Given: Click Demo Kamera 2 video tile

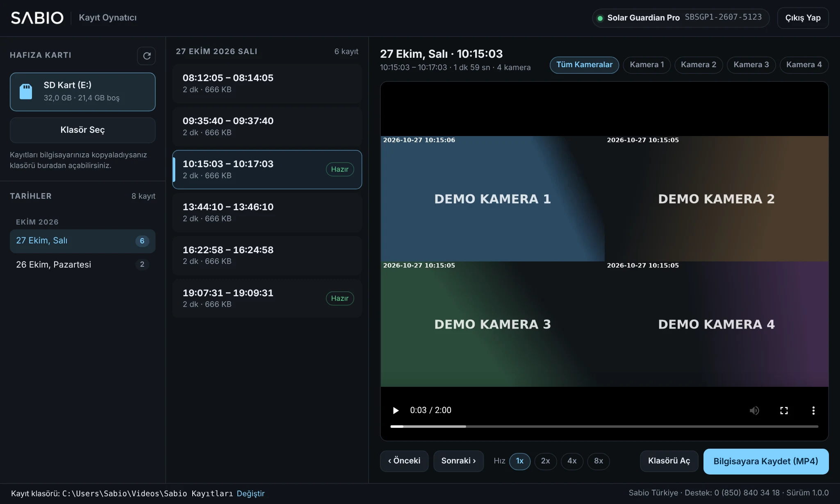Looking at the screenshot, I should coord(716,199).
